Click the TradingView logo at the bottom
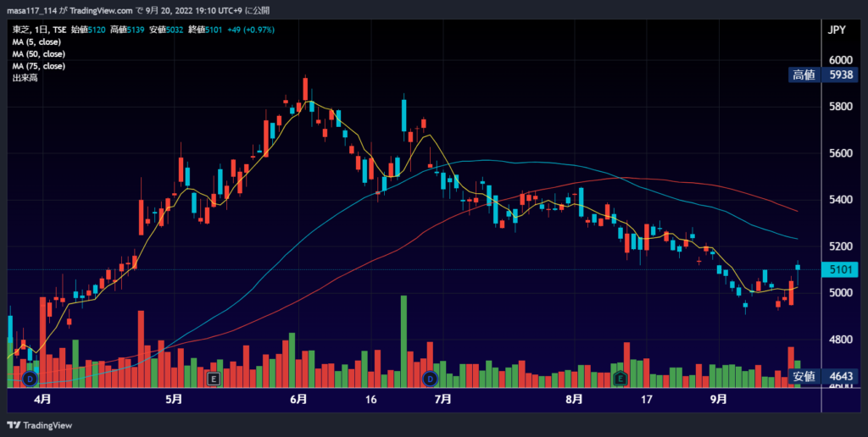 39,425
